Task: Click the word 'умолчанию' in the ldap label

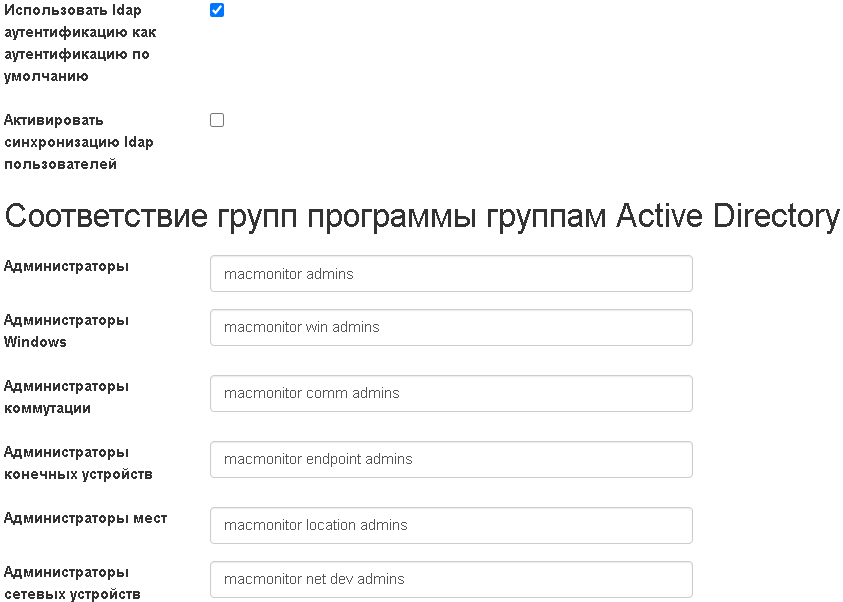Action: coord(46,76)
